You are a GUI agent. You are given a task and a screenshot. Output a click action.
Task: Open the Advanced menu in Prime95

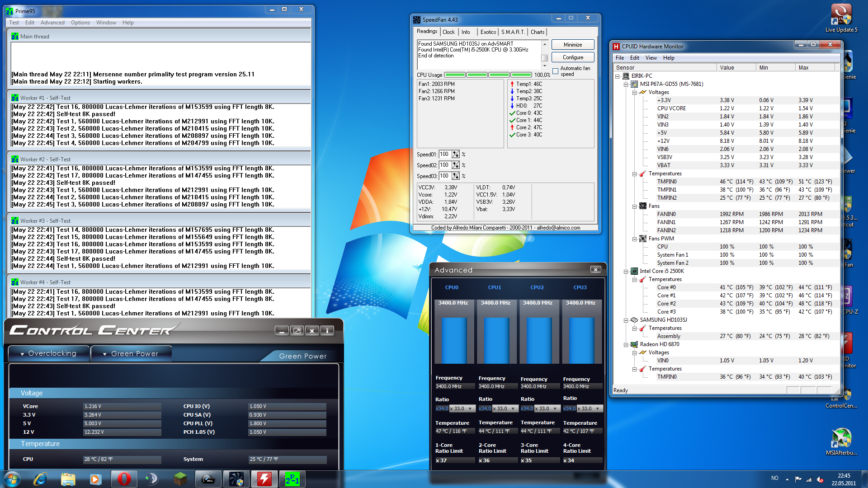pyautogui.click(x=52, y=23)
